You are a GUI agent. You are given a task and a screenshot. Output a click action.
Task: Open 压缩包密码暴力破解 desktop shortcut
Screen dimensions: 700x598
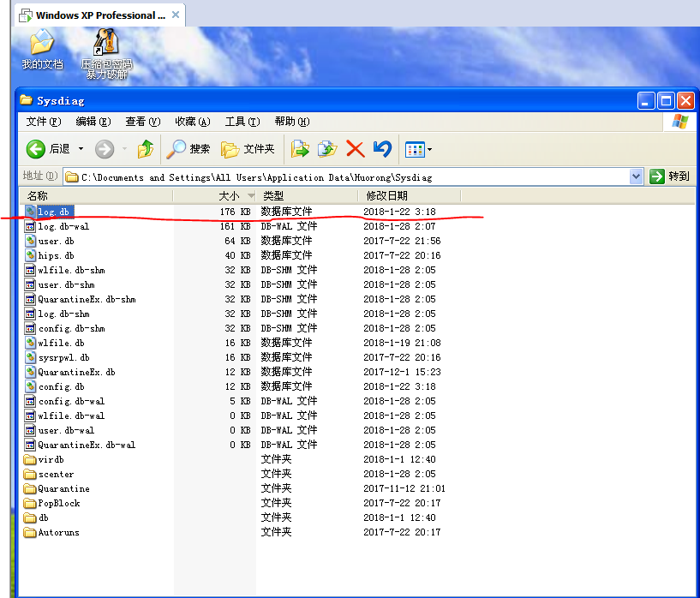[x=106, y=54]
